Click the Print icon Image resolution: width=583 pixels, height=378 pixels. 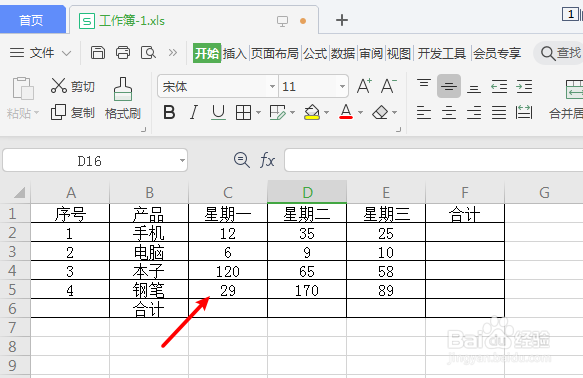pyautogui.click(x=123, y=53)
